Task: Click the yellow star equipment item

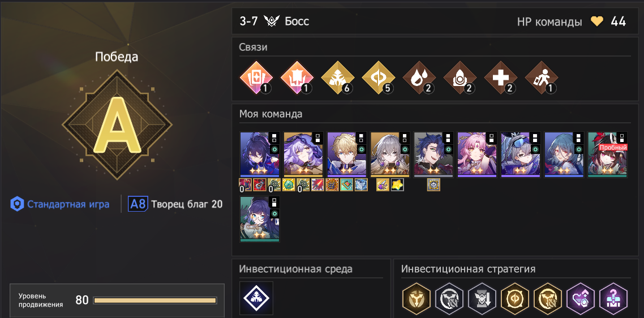Action: pyautogui.click(x=397, y=185)
